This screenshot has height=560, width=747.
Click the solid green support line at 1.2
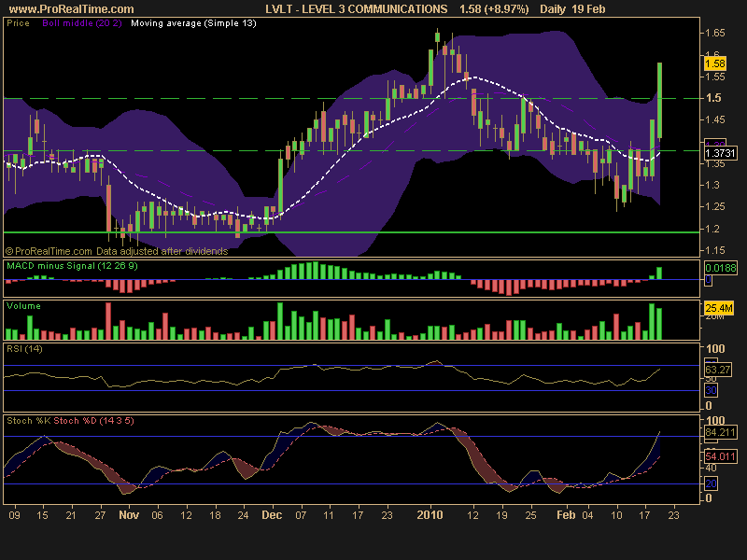[352, 232]
